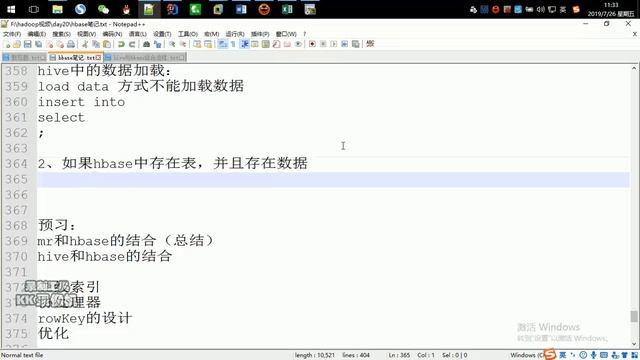This screenshot has width=640, height=360.
Task: Click the Copy toolbar icon
Action: (x=96, y=44)
